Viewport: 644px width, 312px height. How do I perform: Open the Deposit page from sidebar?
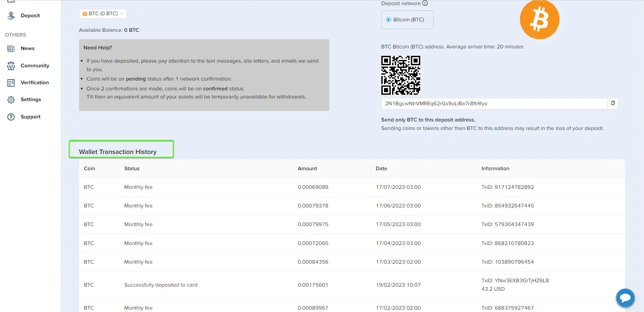coord(30,16)
